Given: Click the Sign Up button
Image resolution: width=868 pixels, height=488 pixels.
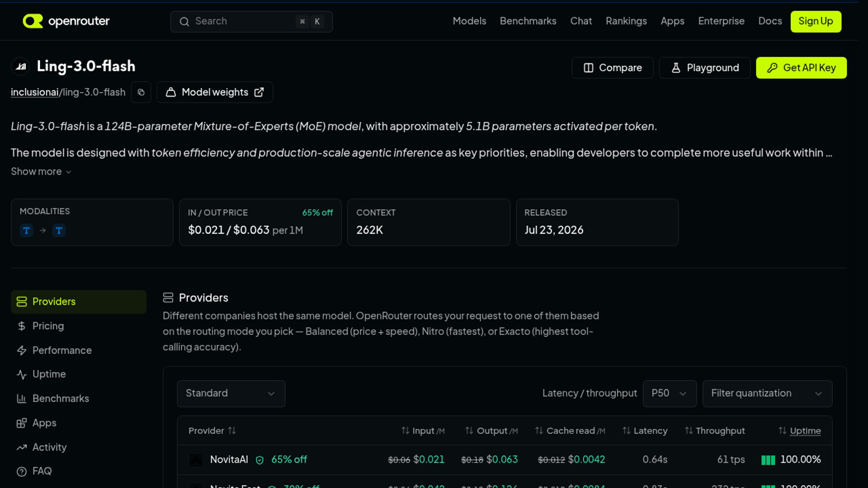Looking at the screenshot, I should [816, 21].
